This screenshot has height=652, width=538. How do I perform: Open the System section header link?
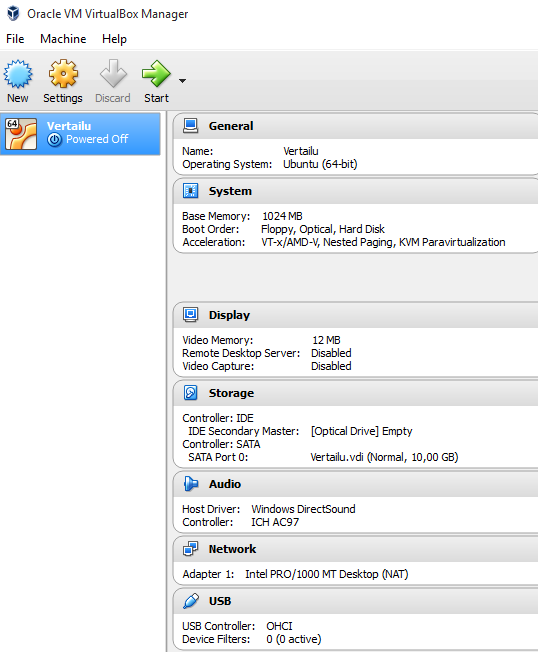pos(230,191)
